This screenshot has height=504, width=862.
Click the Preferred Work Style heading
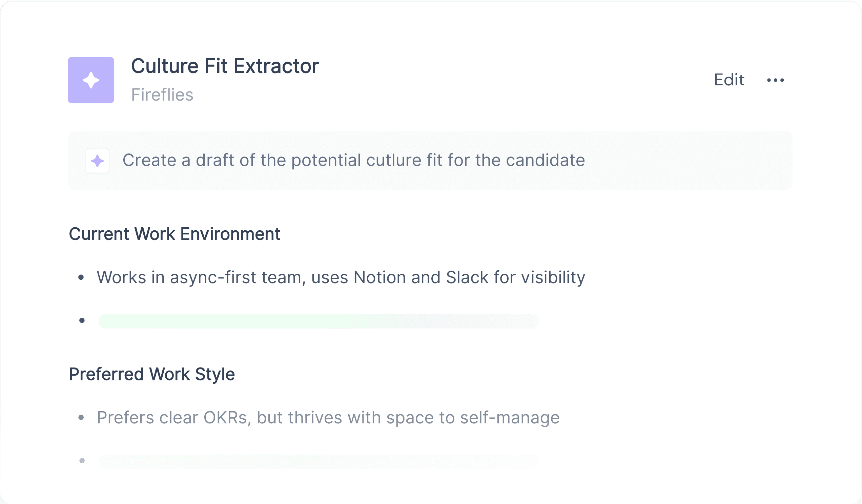pyautogui.click(x=152, y=374)
